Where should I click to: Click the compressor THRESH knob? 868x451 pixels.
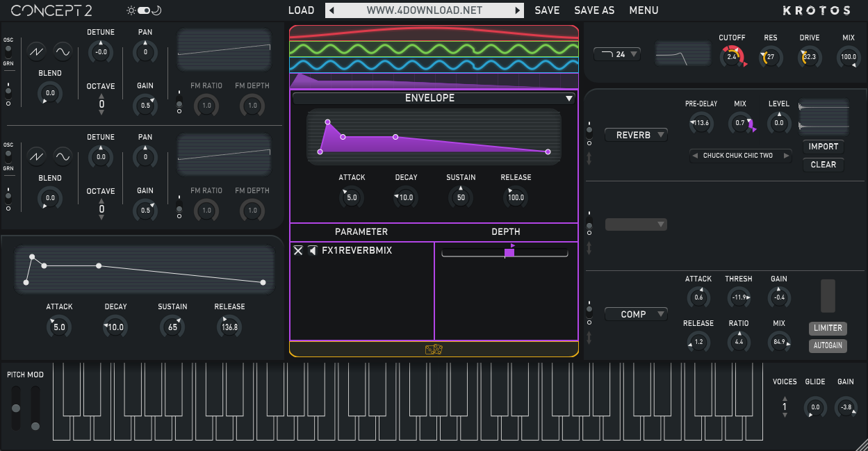739,298
